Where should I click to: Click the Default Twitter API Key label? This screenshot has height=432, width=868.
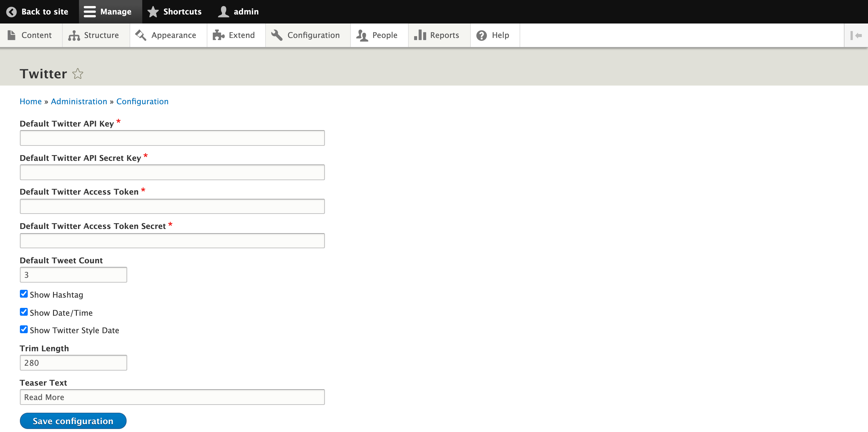click(67, 124)
